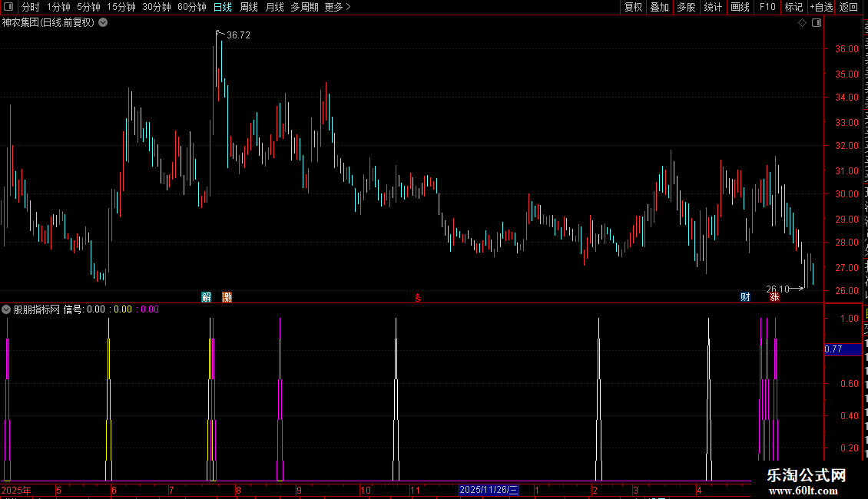Select the 30分钟 period tab
868x499 pixels.
tap(157, 7)
